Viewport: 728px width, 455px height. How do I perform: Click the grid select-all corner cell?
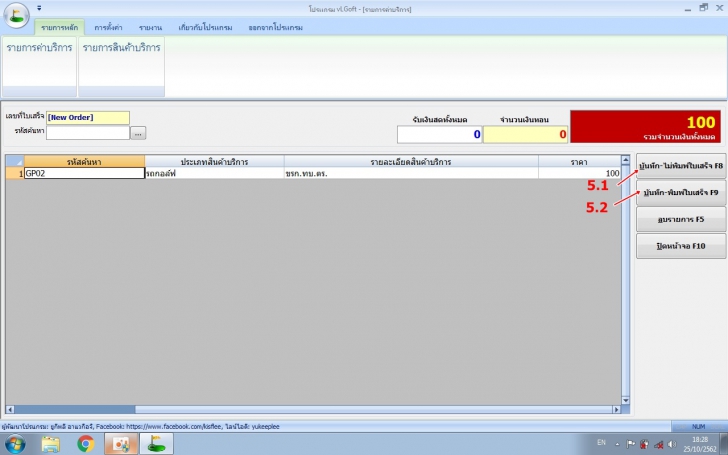15,162
